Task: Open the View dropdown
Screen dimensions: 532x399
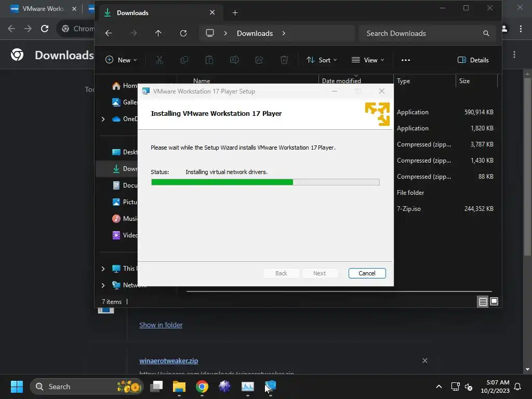Action: pos(368,60)
